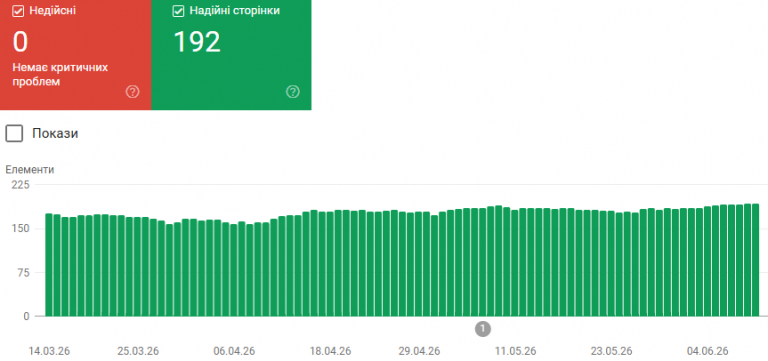Open help icon in red Недійсні card
The image size is (768, 361).
(132, 92)
